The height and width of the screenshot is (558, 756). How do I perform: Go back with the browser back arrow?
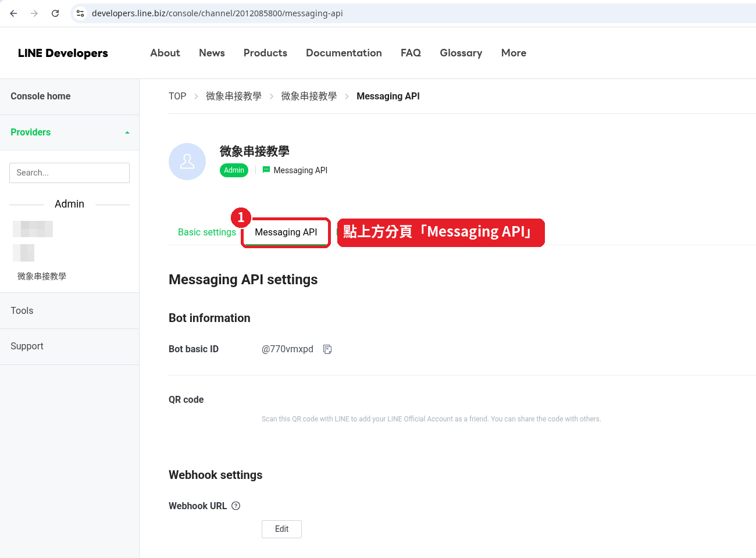click(x=13, y=13)
